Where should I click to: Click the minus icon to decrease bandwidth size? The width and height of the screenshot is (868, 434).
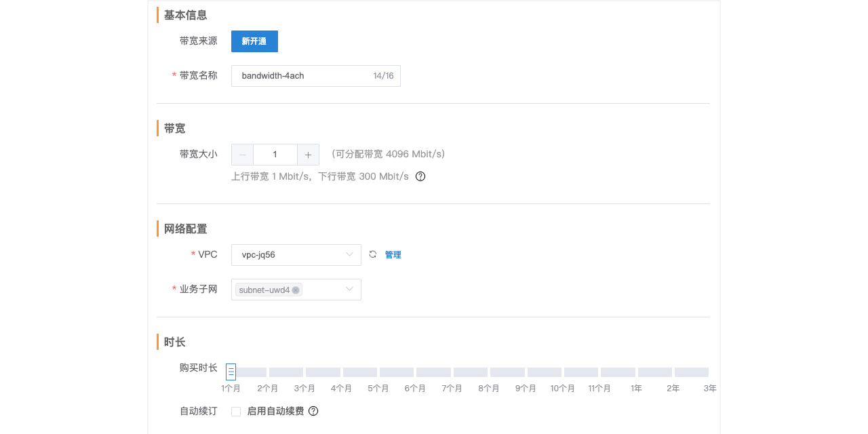[242, 155]
